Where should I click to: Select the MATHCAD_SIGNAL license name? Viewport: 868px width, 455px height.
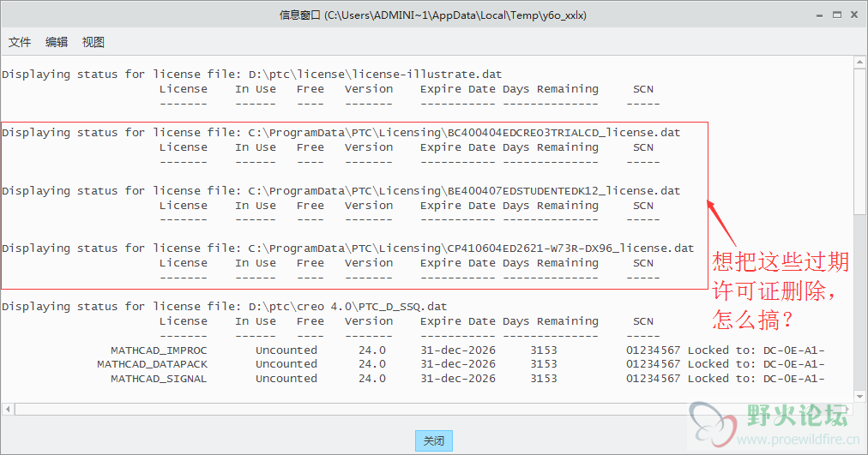click(159, 379)
